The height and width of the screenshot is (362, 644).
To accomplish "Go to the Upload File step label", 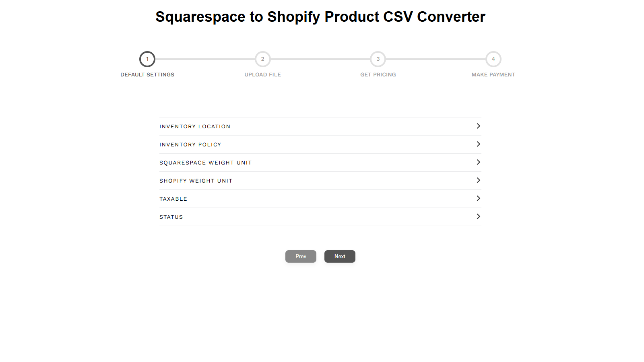I will (263, 75).
